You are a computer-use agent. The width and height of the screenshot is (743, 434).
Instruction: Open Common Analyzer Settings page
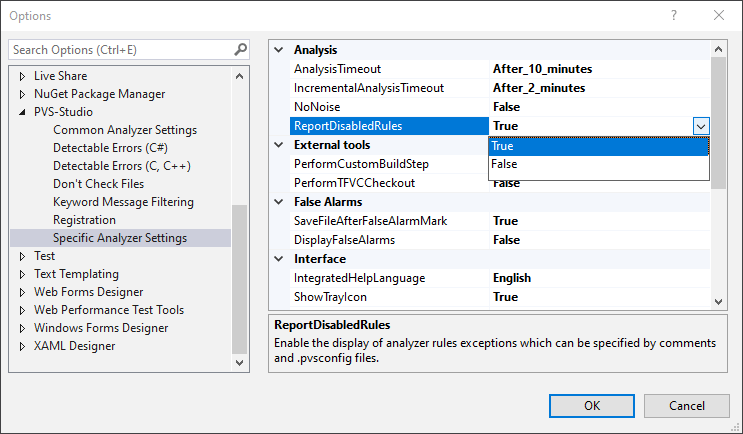[x=124, y=130]
